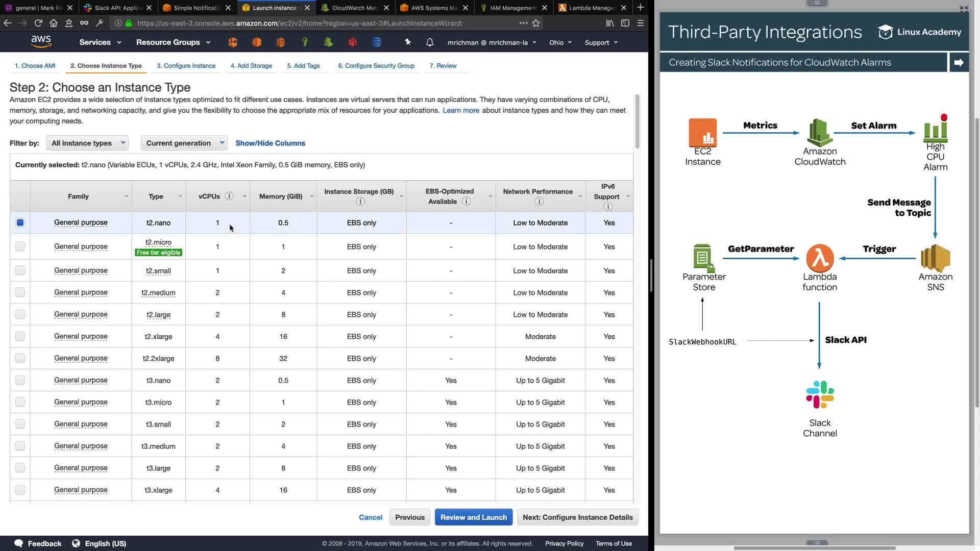Click the AWS logo home icon
The width and height of the screenshot is (980, 551).
[x=41, y=42]
